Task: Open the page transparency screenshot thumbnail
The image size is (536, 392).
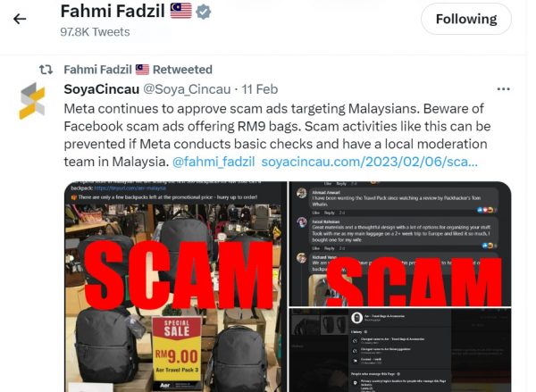Action: tap(400, 350)
